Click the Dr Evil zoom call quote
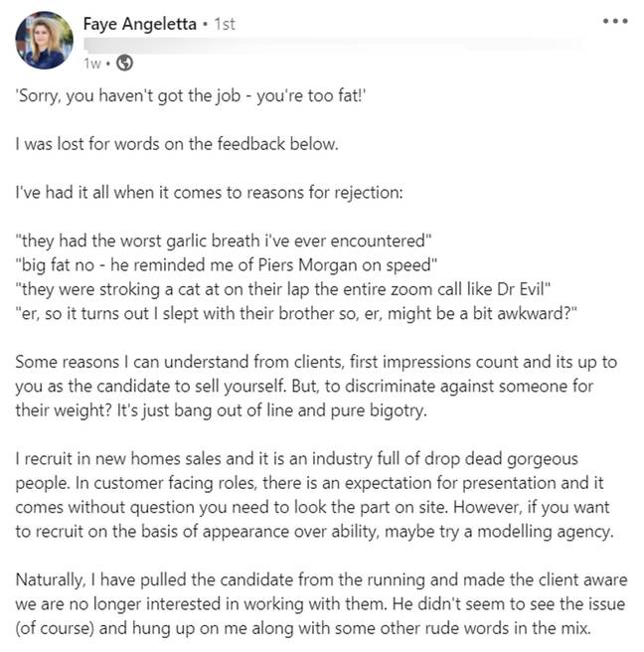Viewport: 644px width, 652px height. click(x=283, y=289)
